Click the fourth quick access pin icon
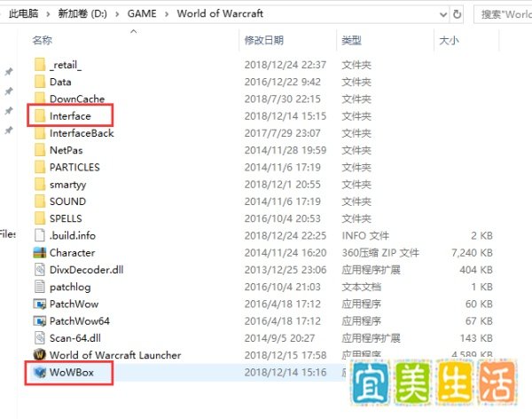532x419 pixels. point(9,130)
